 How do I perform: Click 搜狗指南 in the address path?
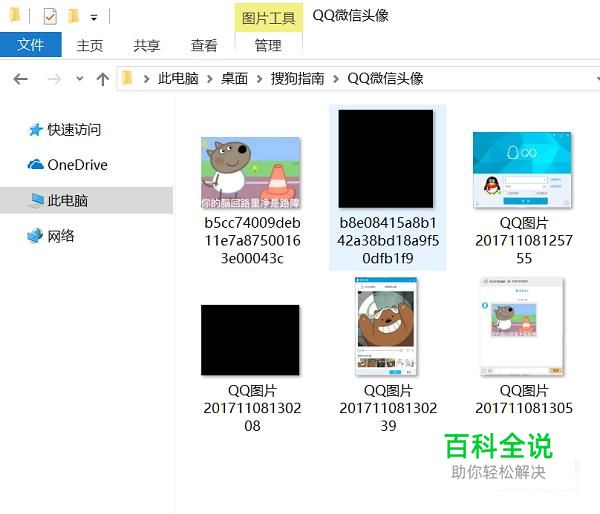[297, 79]
